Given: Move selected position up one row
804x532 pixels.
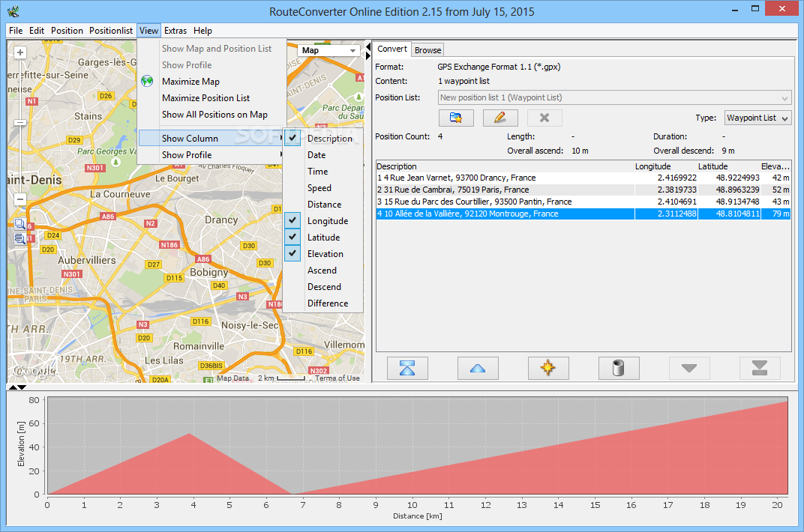Looking at the screenshot, I should pos(477,368).
